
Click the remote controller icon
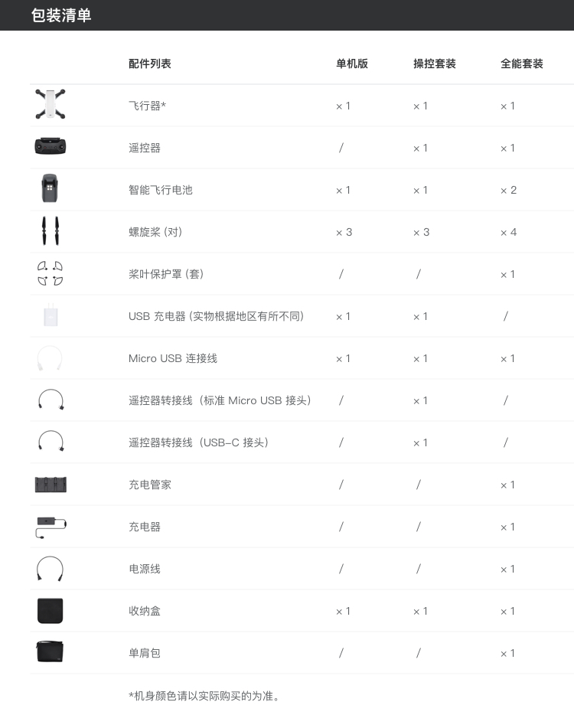pyautogui.click(x=50, y=146)
